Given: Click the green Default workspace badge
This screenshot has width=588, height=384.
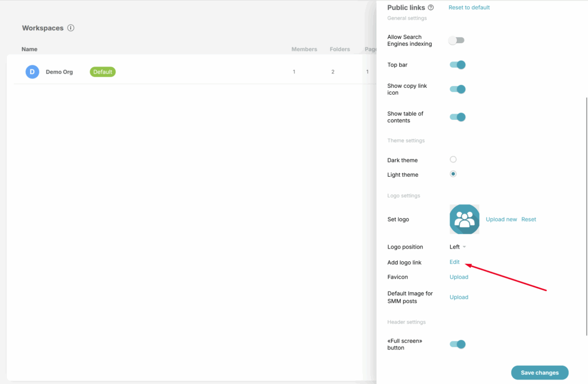Looking at the screenshot, I should point(103,72).
